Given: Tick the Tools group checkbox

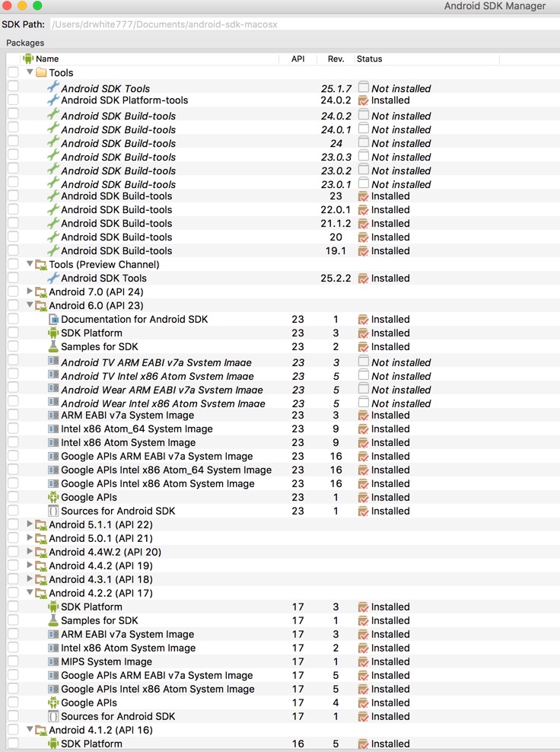Looking at the screenshot, I should click(13, 72).
